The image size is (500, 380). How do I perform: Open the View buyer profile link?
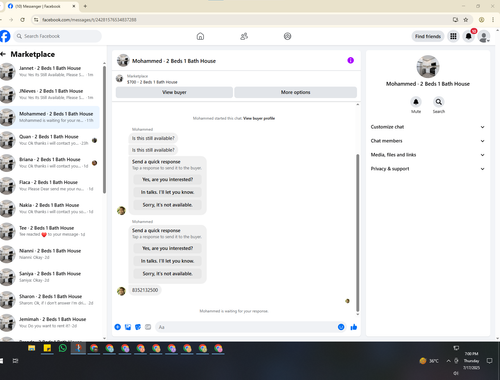pyautogui.click(x=259, y=118)
